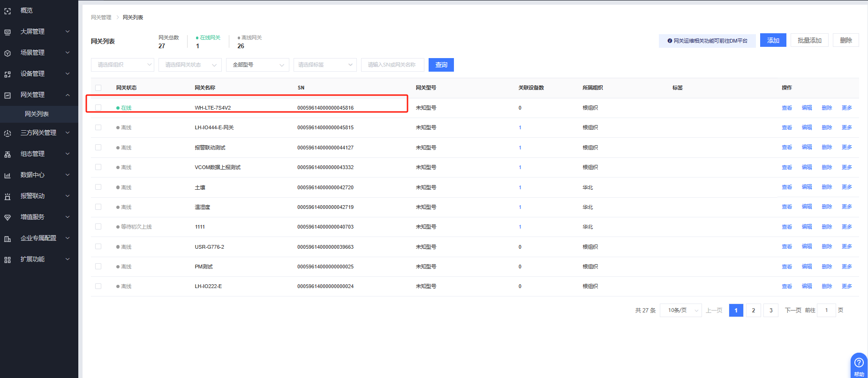Tick the checkbox for WH-LTE-7S4V2 gateway
Viewport: 868px width, 378px height.
98,108
